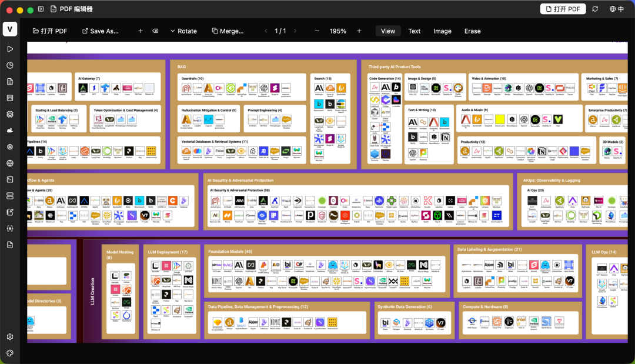
Task: Click toolbar 打开 PDF folder button
Action: [x=50, y=31]
